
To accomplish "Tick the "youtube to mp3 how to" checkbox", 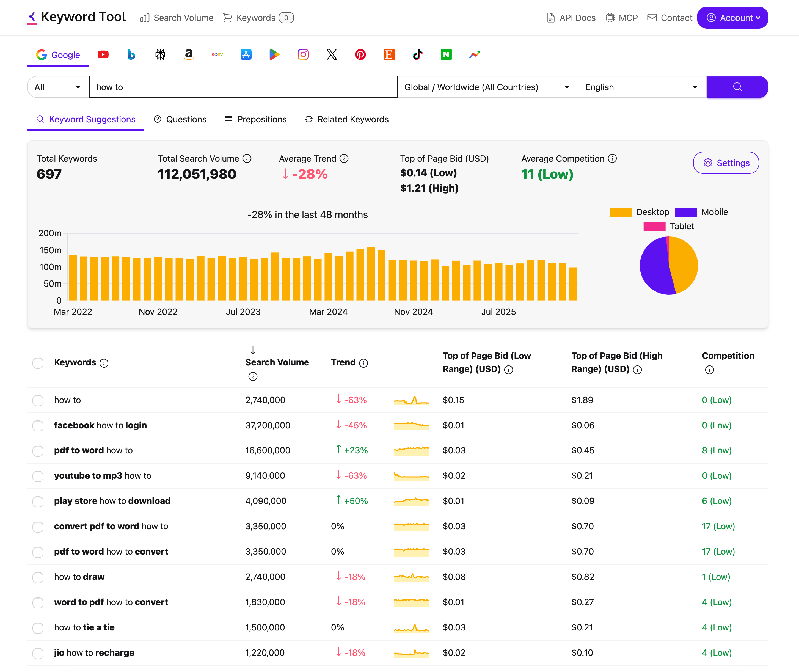I will (x=38, y=476).
